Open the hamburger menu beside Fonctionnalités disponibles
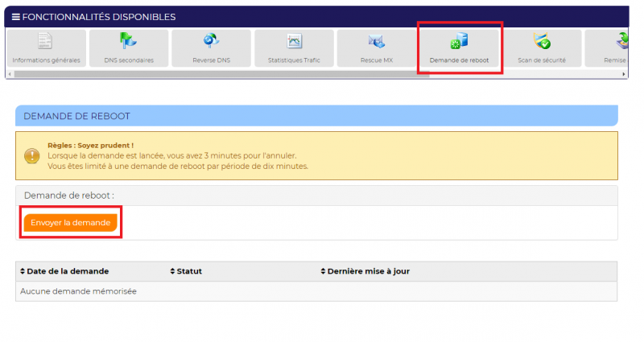Image resolution: width=644 pixels, height=342 pixels. point(15,17)
